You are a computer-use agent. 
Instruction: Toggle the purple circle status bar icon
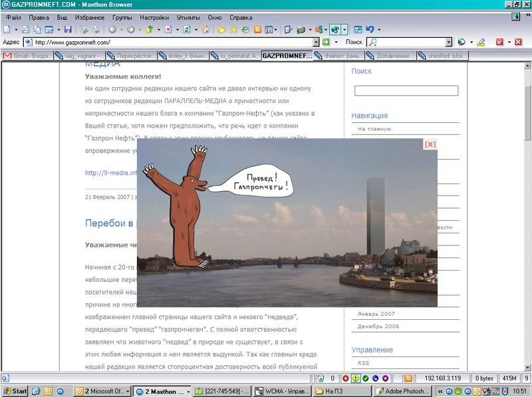(386, 378)
